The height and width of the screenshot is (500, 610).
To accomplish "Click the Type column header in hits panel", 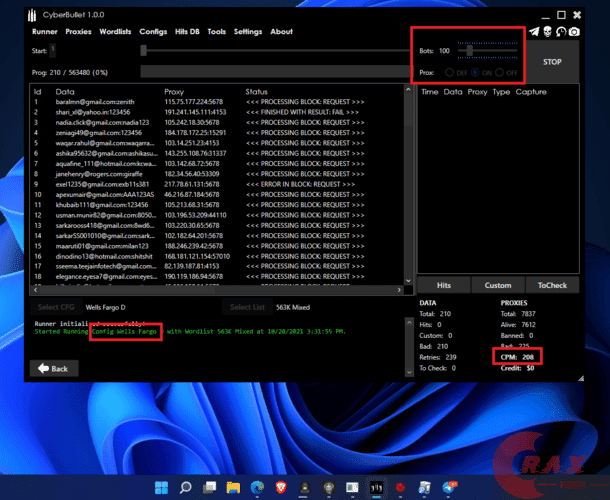I will [x=501, y=92].
